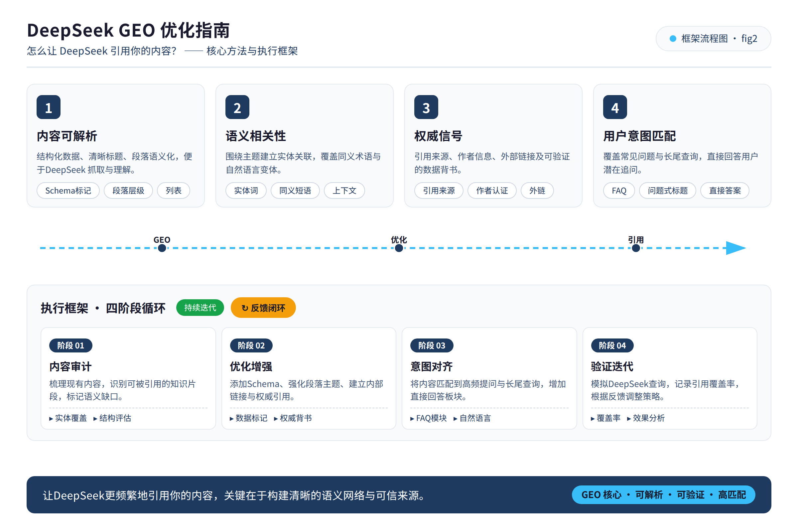Click the 引用 label above the timeline
798x532 pixels.
point(635,240)
